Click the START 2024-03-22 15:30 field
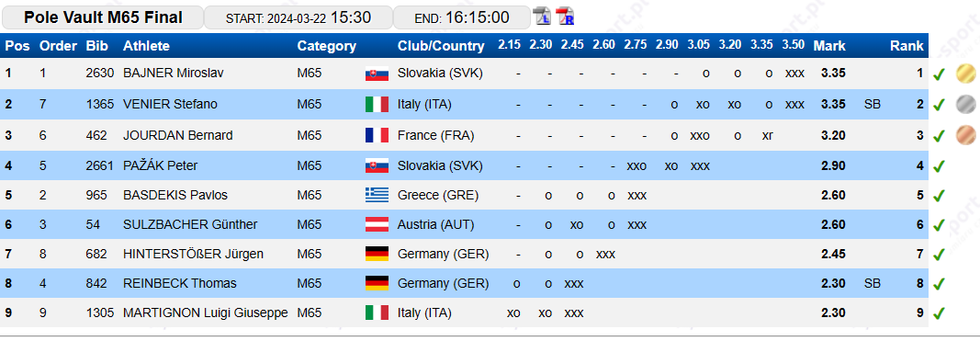The image size is (980, 341). point(299,17)
